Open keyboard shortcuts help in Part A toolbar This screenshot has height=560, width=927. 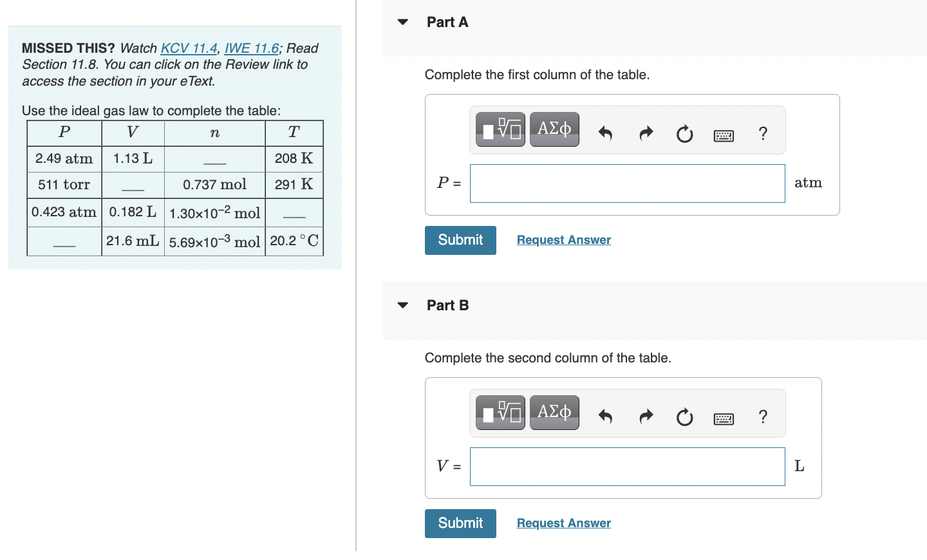click(724, 135)
